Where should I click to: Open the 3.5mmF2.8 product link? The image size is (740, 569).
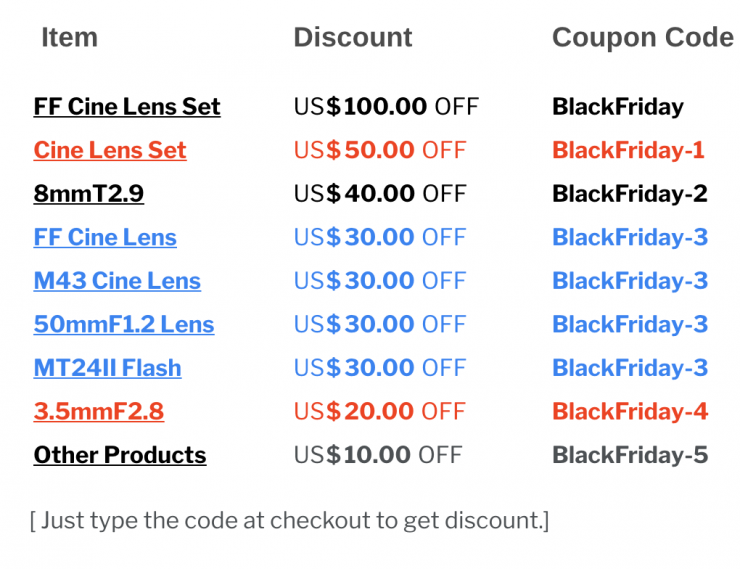pyautogui.click(x=99, y=412)
